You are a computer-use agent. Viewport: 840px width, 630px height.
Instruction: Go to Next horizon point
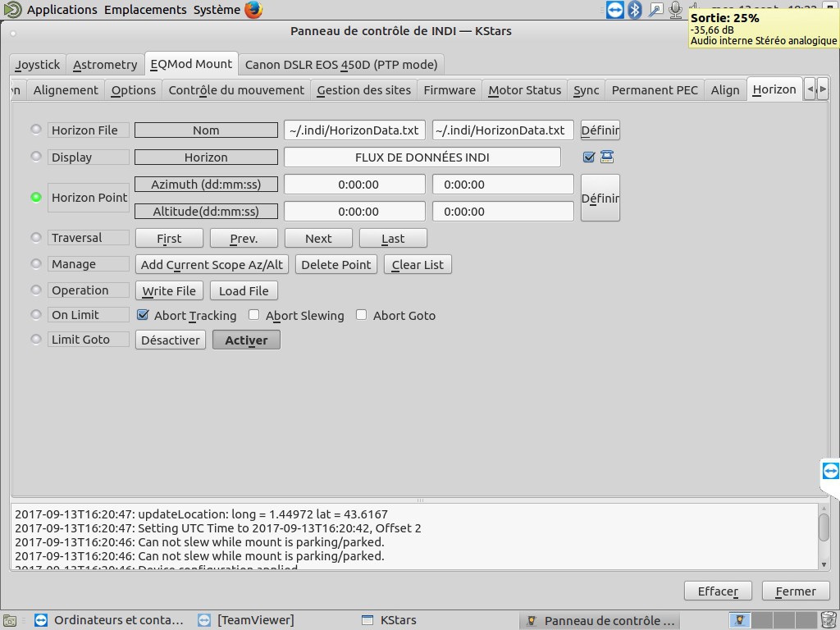click(x=318, y=239)
